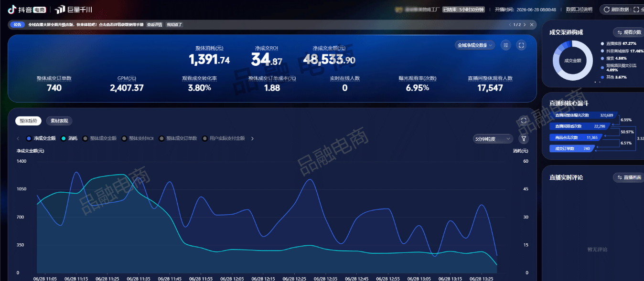Click the 曝光观看率(次数) metric label

click(417, 78)
